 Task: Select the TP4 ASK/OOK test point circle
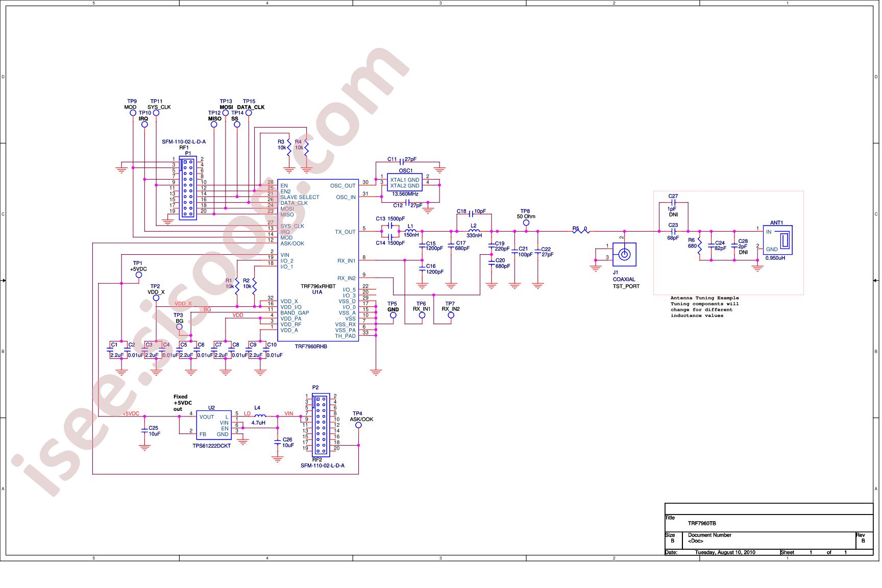pos(359,425)
